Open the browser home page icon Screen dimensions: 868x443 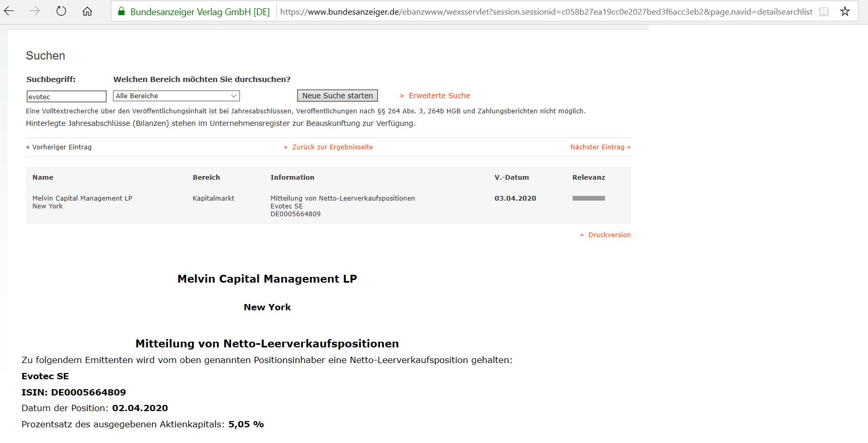click(x=87, y=11)
